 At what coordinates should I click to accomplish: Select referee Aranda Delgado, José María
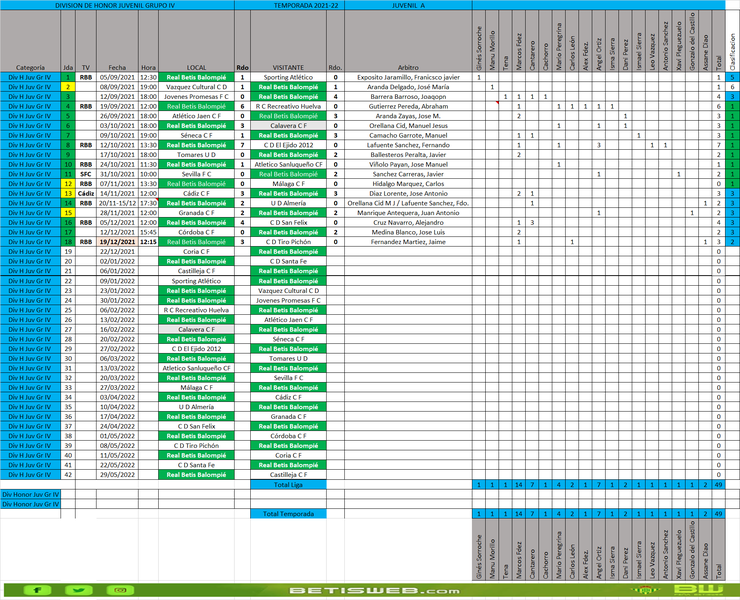(x=408, y=87)
